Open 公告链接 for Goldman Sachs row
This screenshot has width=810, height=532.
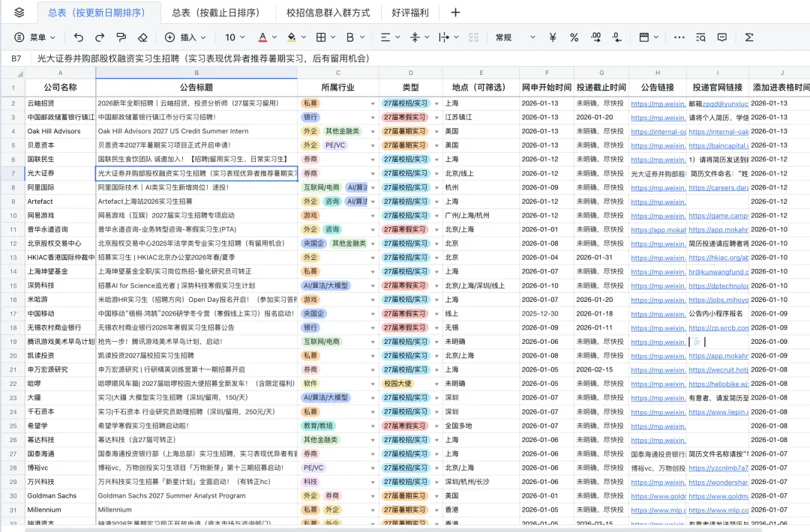(658, 496)
